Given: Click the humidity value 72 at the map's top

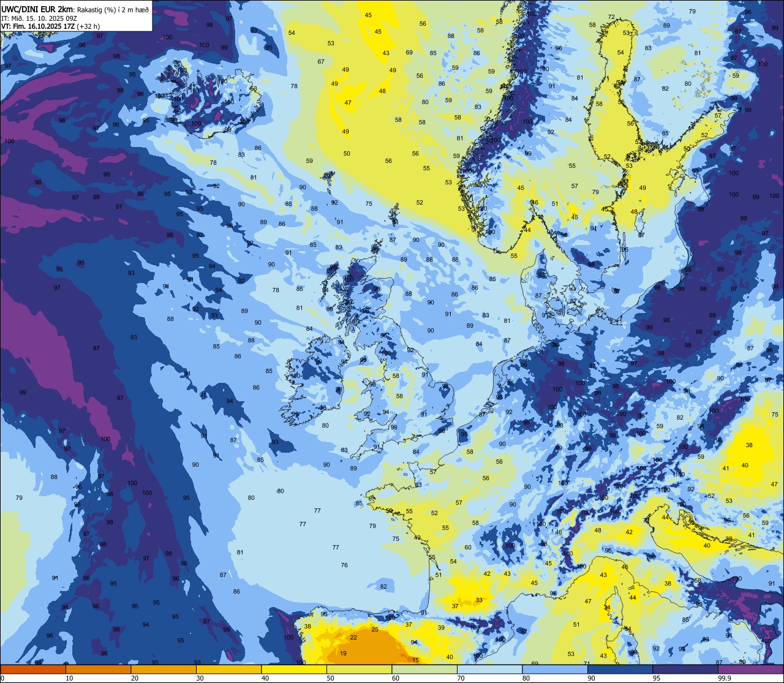Looking at the screenshot, I should [x=611, y=17].
